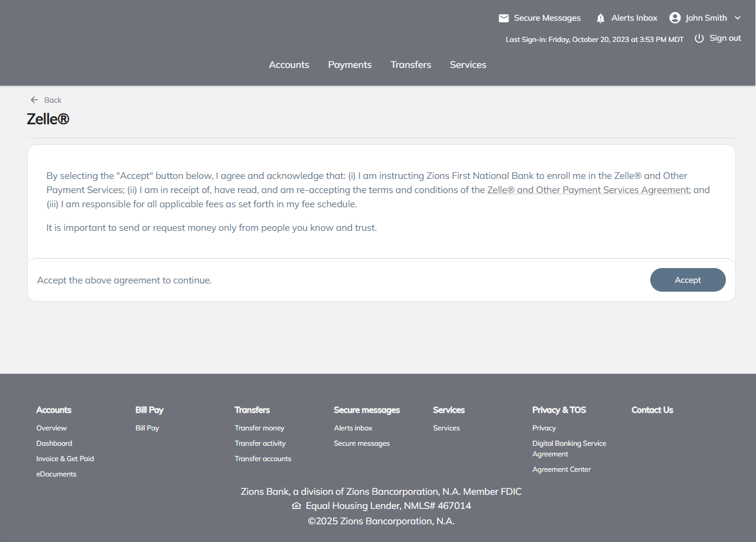This screenshot has width=756, height=542.
Task: Open the Dashboard footer link
Action: (54, 443)
